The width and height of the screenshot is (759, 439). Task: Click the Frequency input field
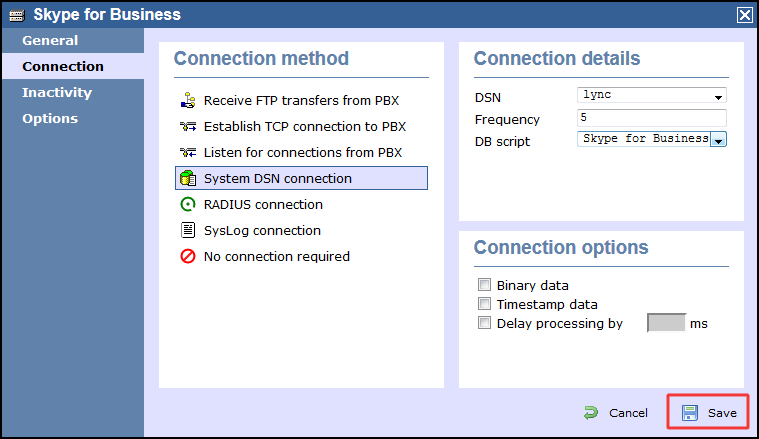[651, 118]
